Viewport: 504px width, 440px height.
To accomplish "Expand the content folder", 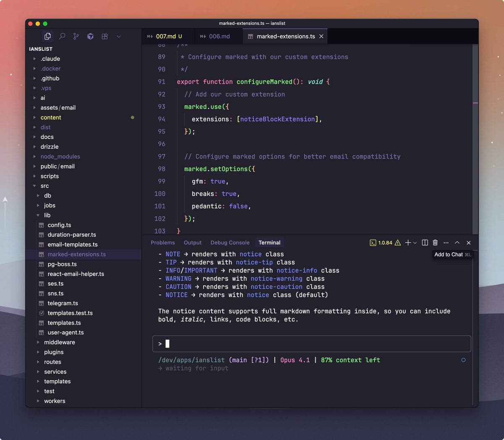I will pyautogui.click(x=83, y=118).
